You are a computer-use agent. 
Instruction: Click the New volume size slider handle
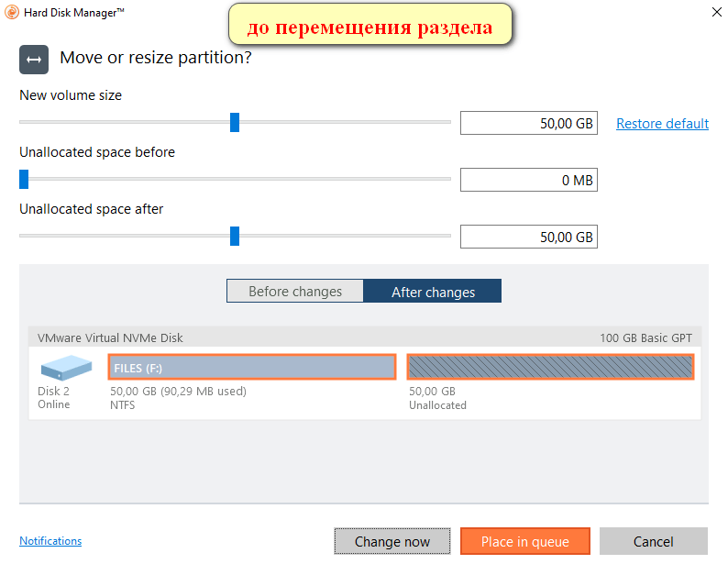pos(235,122)
